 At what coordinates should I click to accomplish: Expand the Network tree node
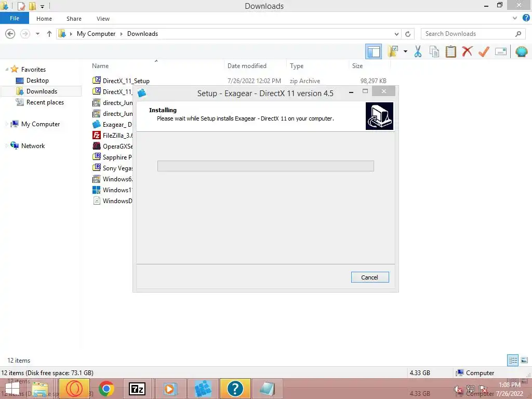(x=7, y=145)
